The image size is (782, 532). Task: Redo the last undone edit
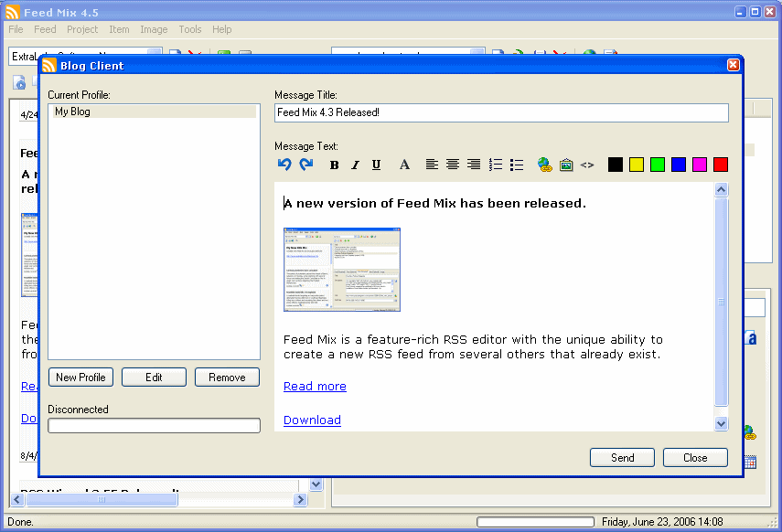tap(305, 165)
